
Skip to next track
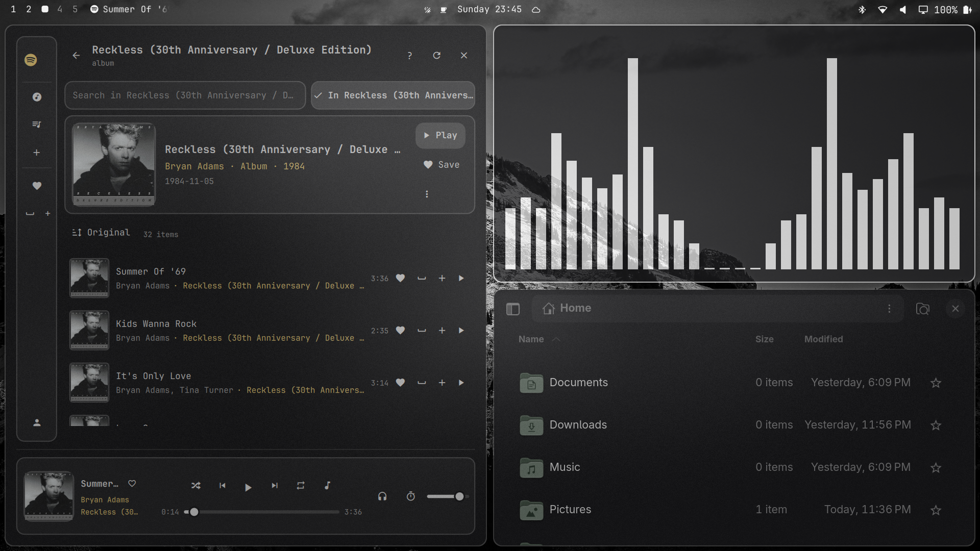click(275, 486)
